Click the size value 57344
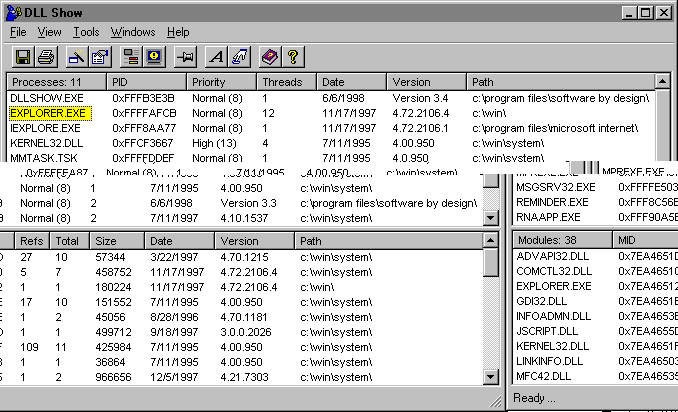The image size is (678, 412). pyautogui.click(x=110, y=257)
